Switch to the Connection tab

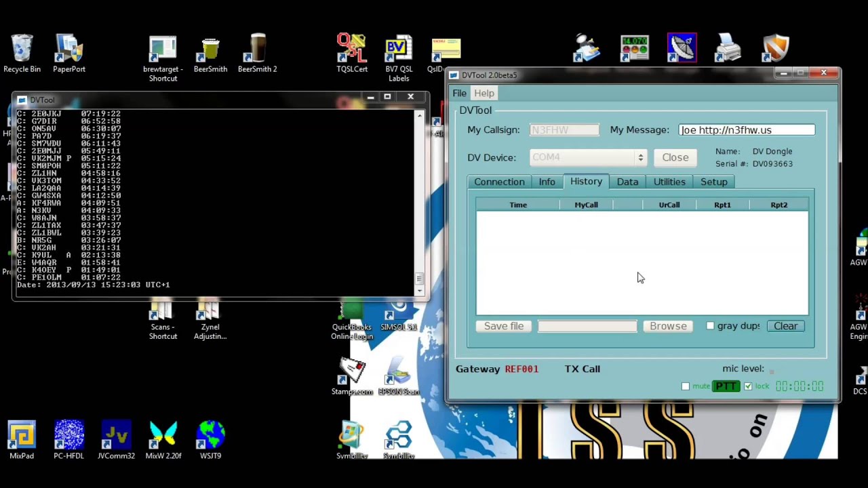(x=499, y=182)
